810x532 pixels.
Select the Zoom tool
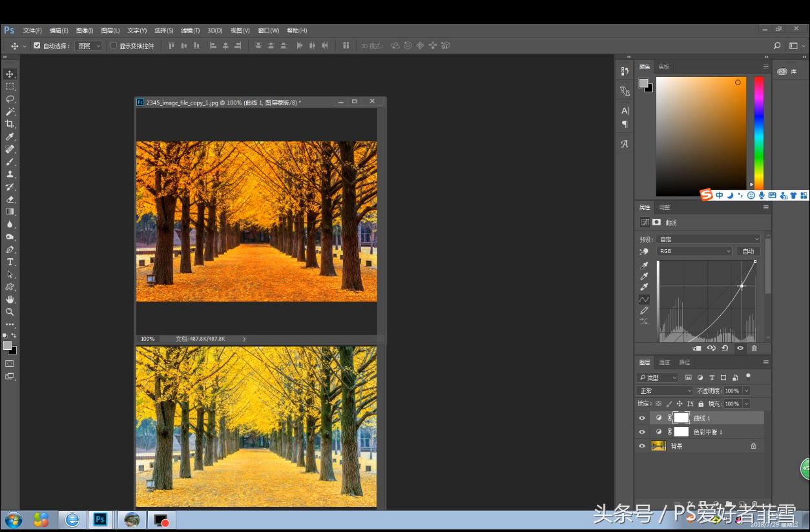click(x=10, y=312)
